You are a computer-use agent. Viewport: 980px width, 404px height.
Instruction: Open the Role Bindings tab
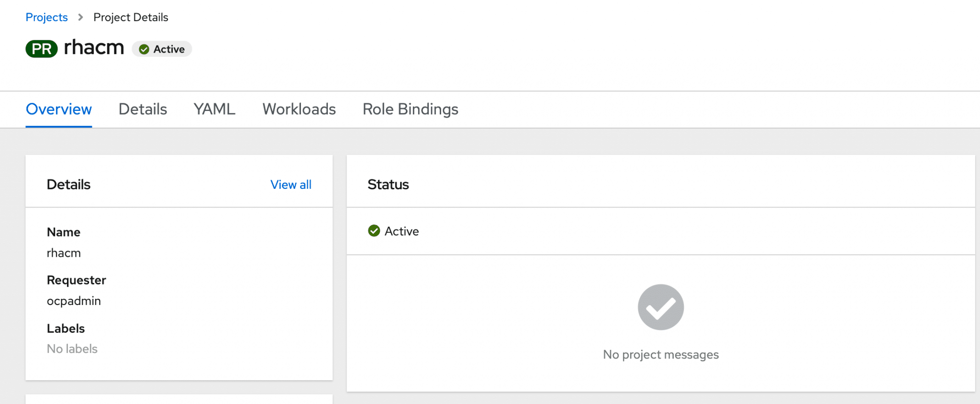pyautogui.click(x=410, y=109)
